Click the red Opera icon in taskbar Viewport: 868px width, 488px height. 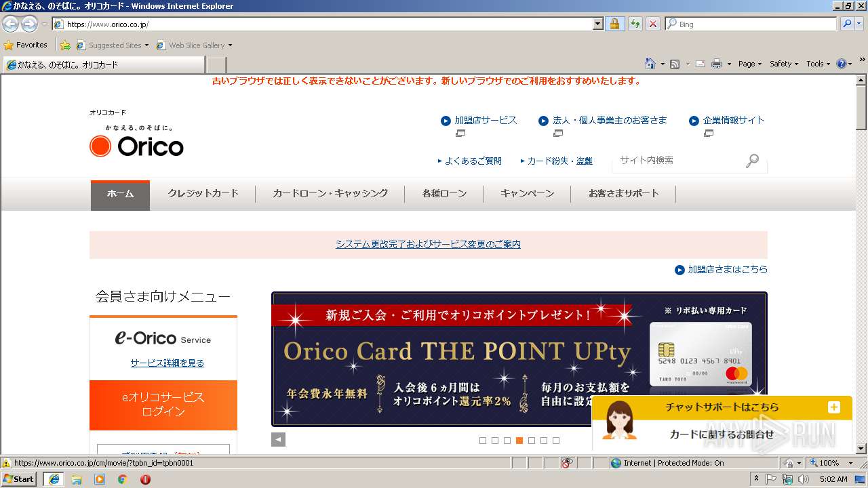(145, 479)
